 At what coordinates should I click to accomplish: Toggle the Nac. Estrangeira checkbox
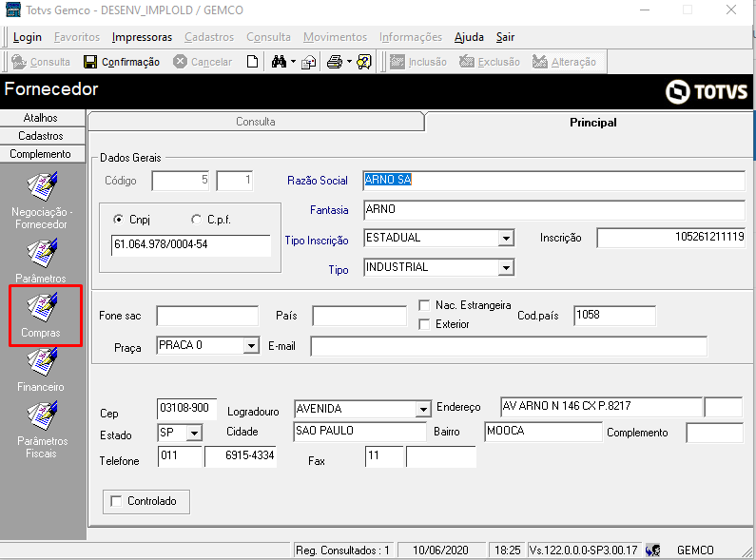424,305
